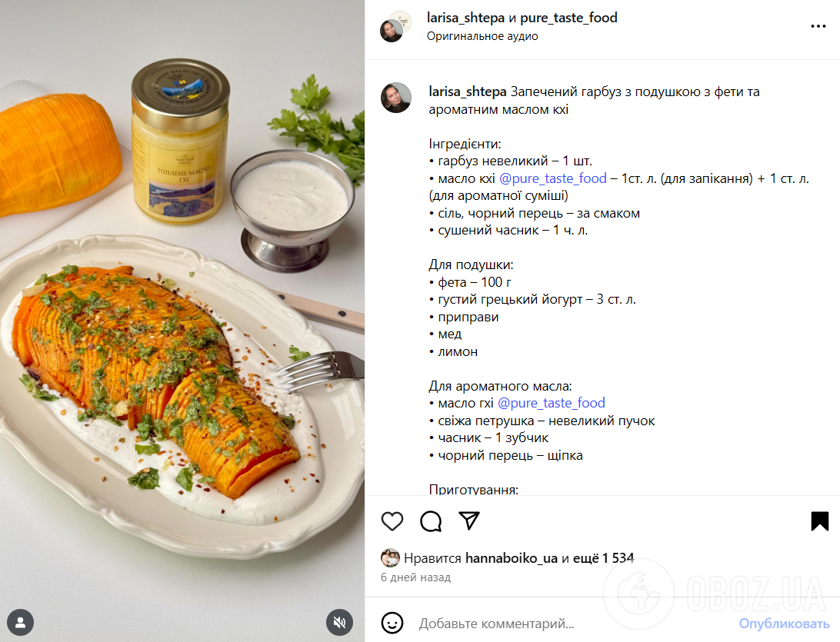Open comments via speech bubble icon

tap(431, 521)
